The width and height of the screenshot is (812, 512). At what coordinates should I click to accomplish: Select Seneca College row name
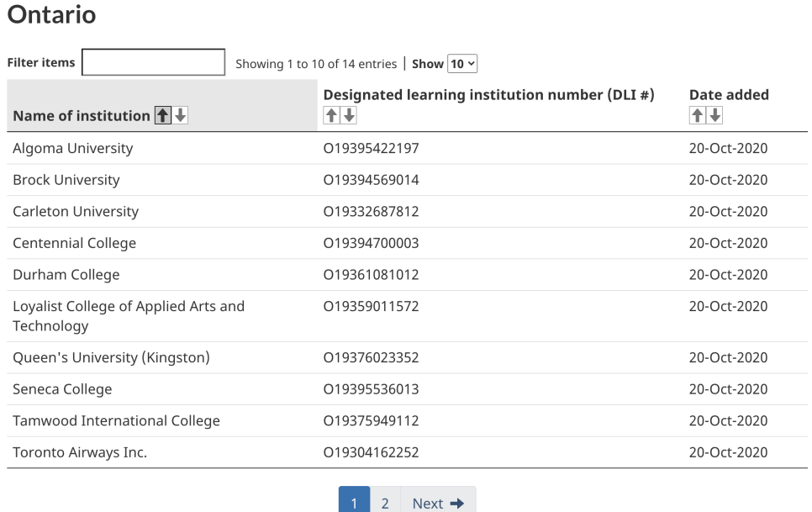pos(62,388)
